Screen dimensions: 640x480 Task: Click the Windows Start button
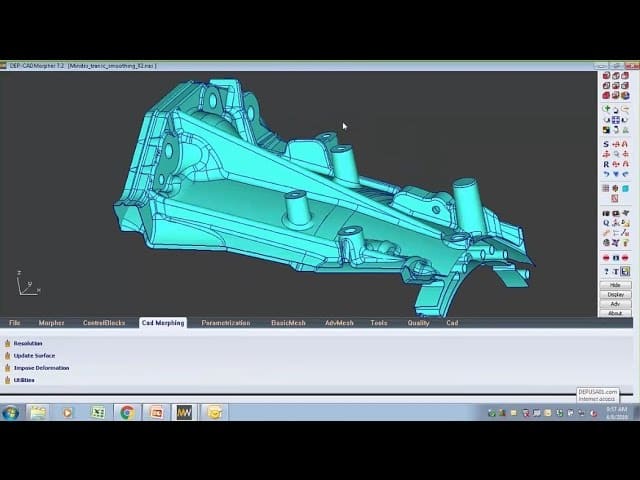coord(11,412)
